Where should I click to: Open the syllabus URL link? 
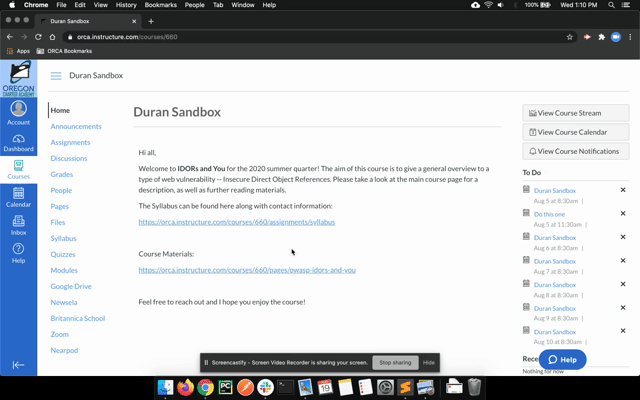click(237, 222)
